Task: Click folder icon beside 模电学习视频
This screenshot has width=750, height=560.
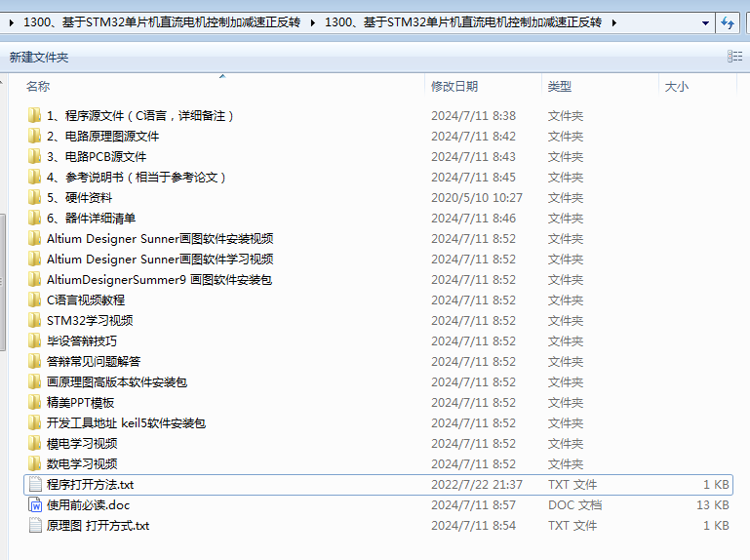Action: coord(34,443)
